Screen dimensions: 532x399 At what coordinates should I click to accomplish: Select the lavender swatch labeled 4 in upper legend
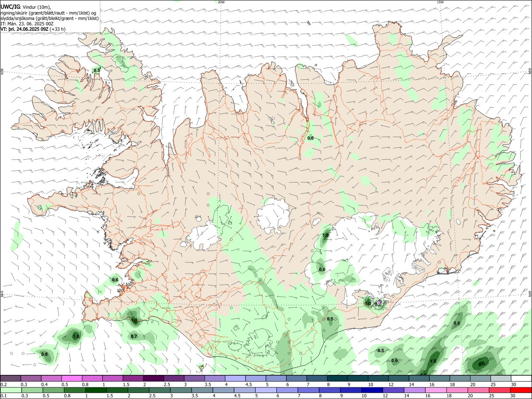pyautogui.click(x=235, y=378)
